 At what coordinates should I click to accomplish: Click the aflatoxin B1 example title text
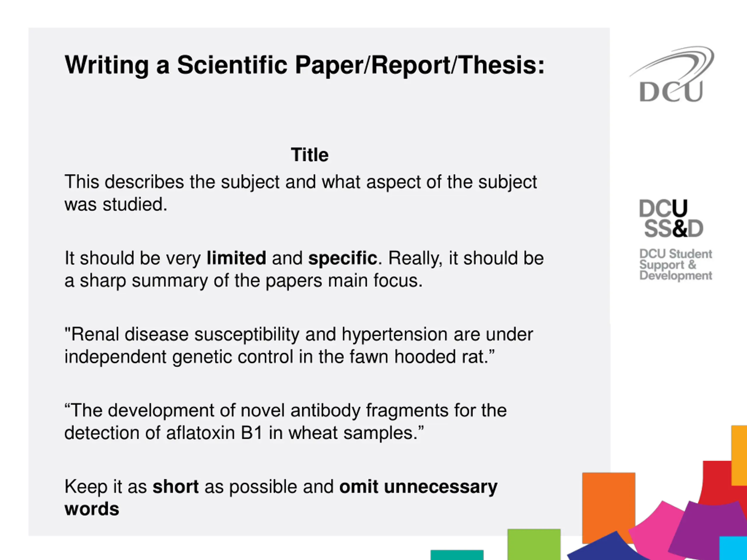click(286, 421)
